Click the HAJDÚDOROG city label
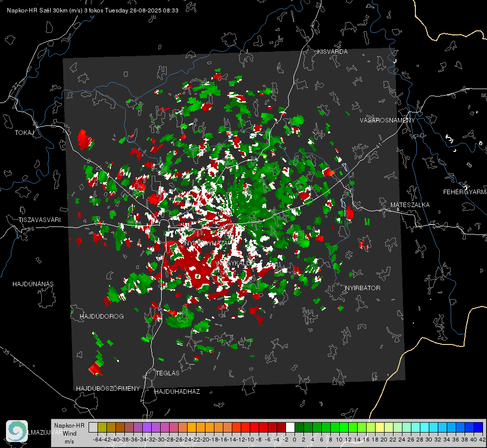 point(101,317)
